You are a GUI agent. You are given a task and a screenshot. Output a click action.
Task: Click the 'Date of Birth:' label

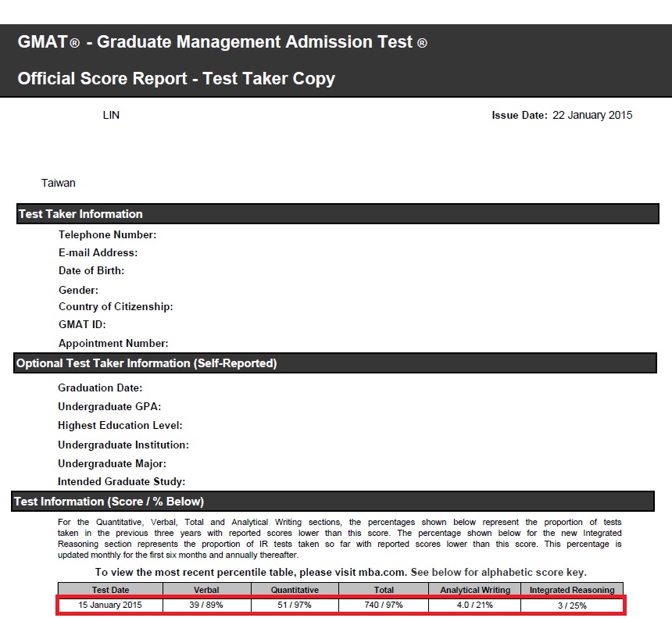91,271
